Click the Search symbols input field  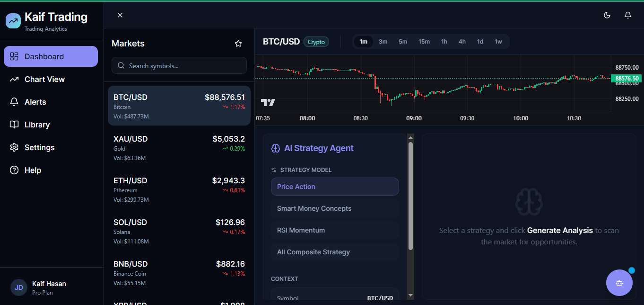coord(179,66)
